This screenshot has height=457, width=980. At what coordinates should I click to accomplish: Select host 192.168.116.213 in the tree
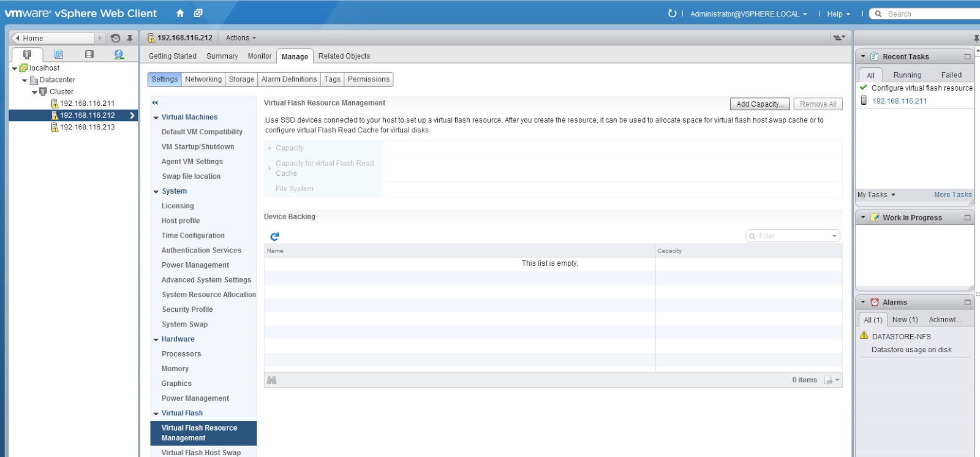pyautogui.click(x=87, y=127)
